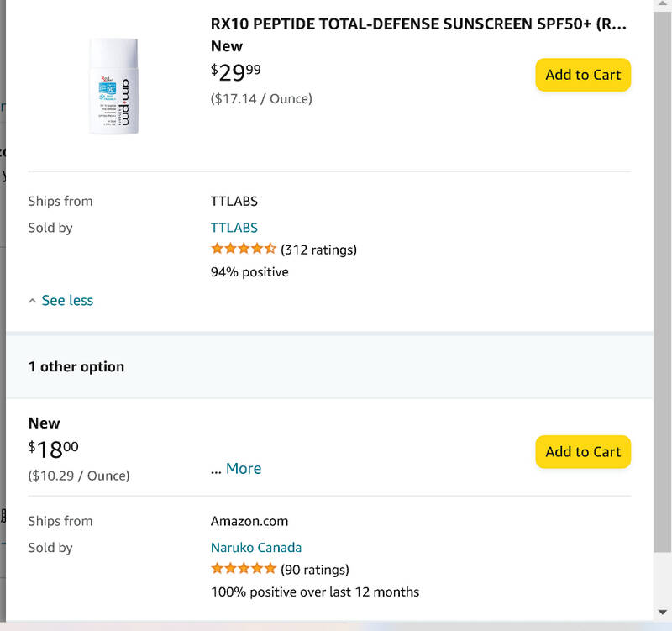Click '100% positive over last 12 months' text

[x=314, y=592]
